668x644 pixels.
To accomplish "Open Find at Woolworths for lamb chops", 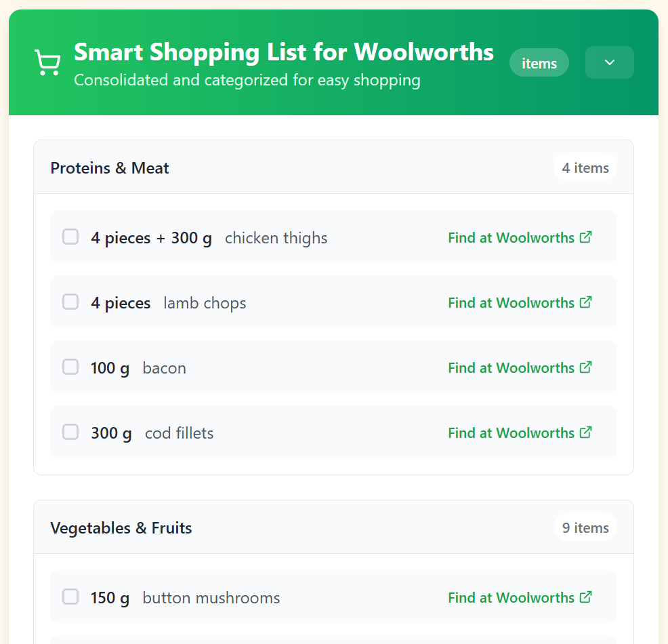I will pyautogui.click(x=520, y=302).
